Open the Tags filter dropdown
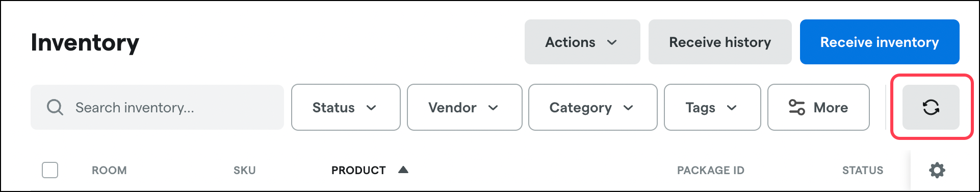The width and height of the screenshot is (980, 192). click(x=712, y=107)
